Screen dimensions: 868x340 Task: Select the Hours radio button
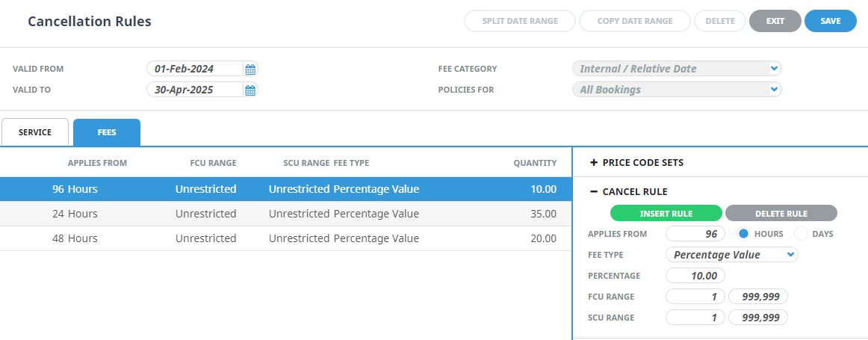tap(744, 234)
